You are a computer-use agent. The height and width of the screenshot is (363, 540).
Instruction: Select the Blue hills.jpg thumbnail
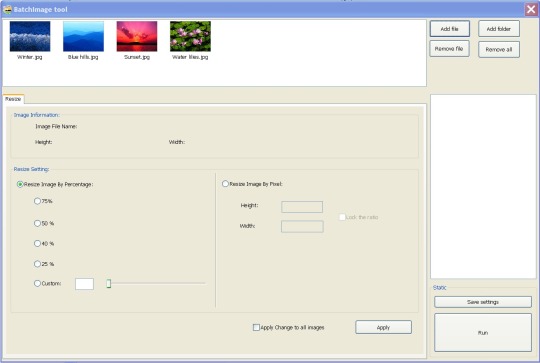click(83, 36)
